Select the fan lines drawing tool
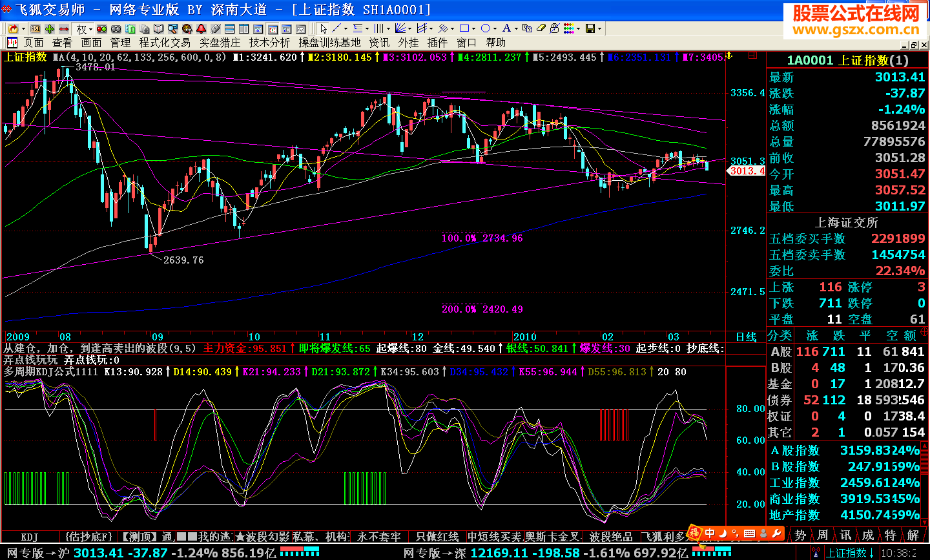This screenshot has height=560, width=930. (400, 29)
